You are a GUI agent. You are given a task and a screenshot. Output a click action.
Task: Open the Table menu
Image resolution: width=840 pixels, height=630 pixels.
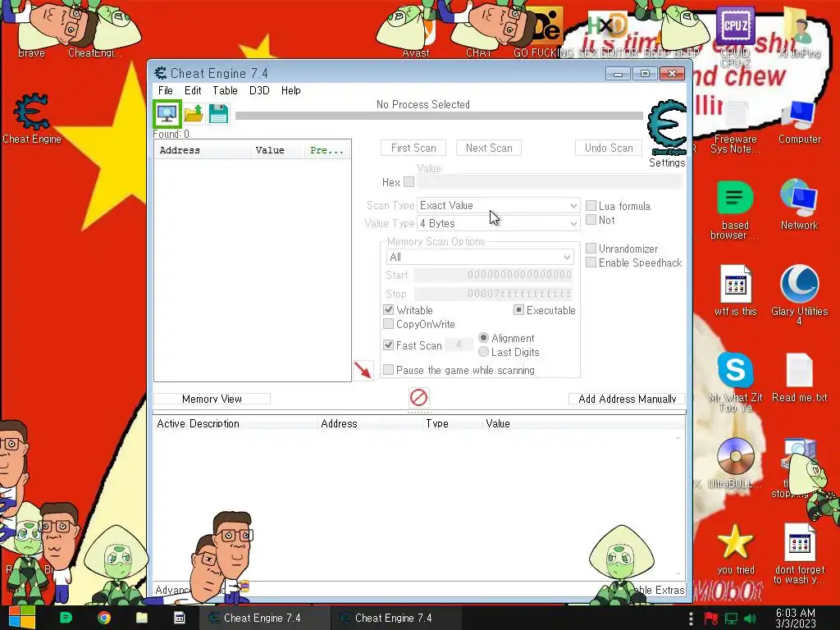[225, 90]
